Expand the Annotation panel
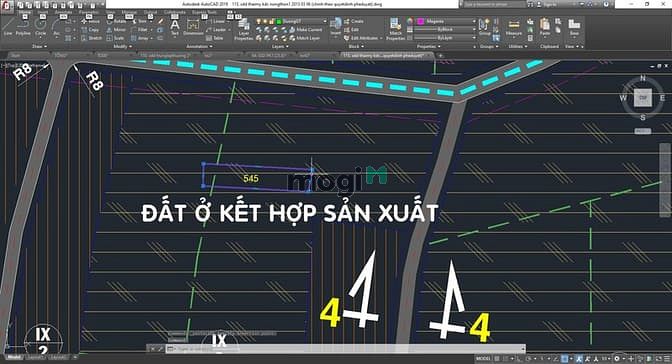 coord(200,46)
